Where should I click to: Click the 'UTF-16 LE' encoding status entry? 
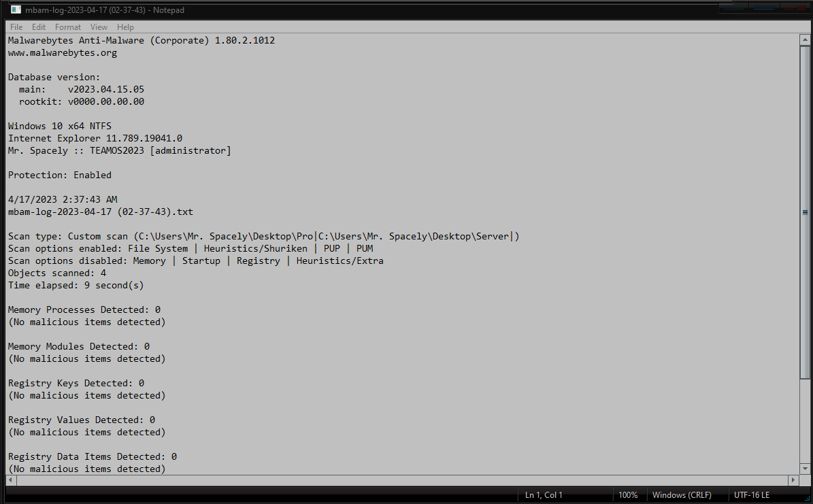(752, 495)
